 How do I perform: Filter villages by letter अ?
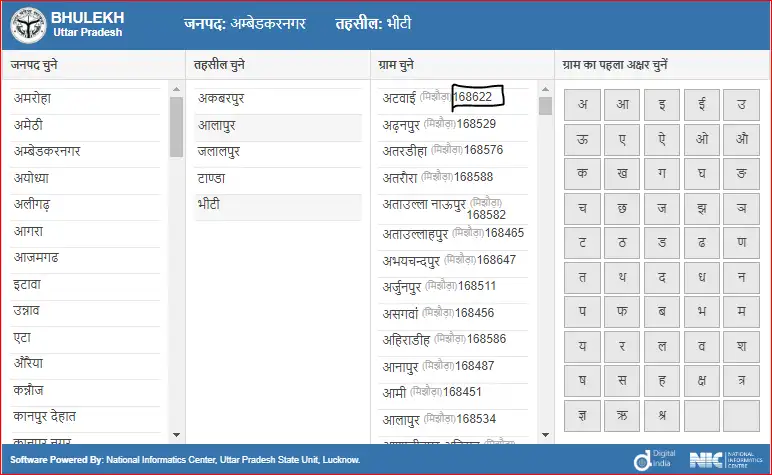[x=582, y=105]
